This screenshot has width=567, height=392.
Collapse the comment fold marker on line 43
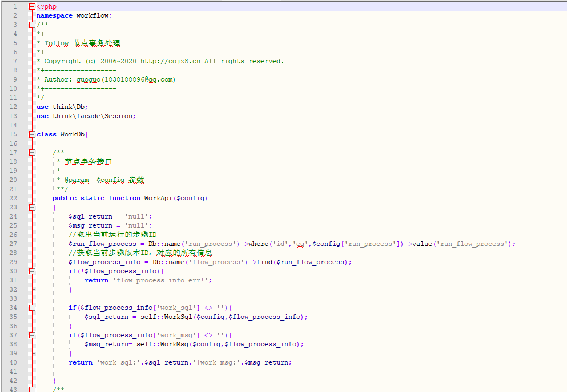(x=32, y=390)
